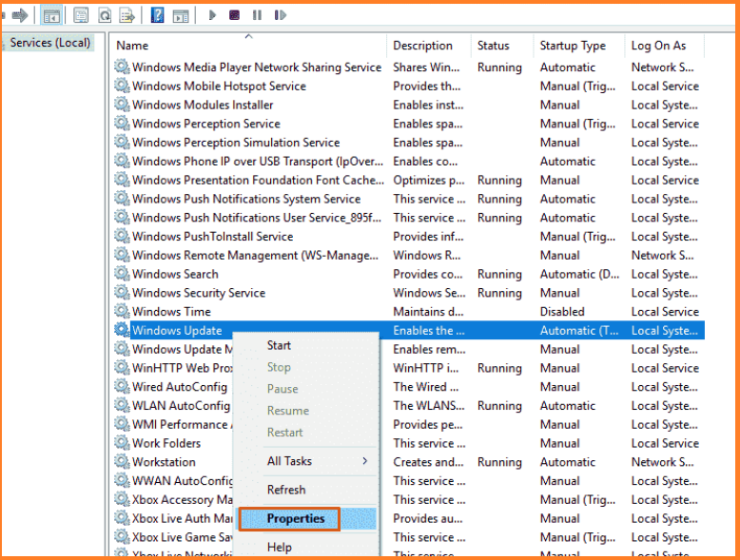Image resolution: width=740 pixels, height=560 pixels.
Task: Click the Refresh toolbar icon
Action: pyautogui.click(x=105, y=15)
